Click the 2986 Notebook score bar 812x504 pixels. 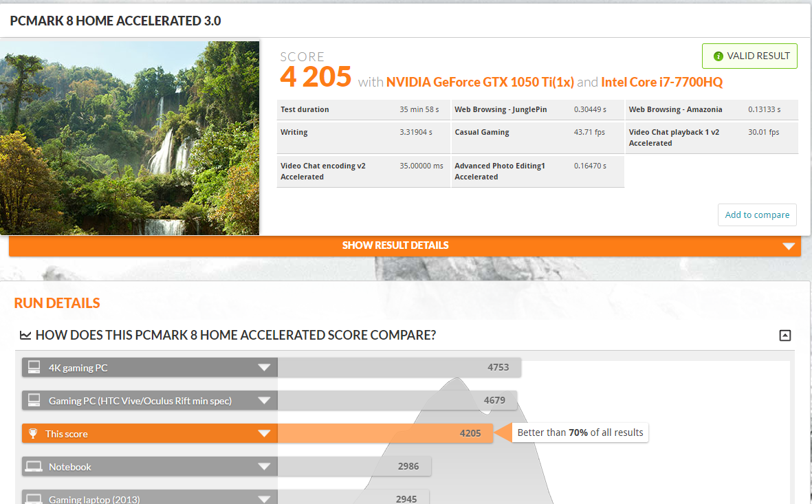354,467
